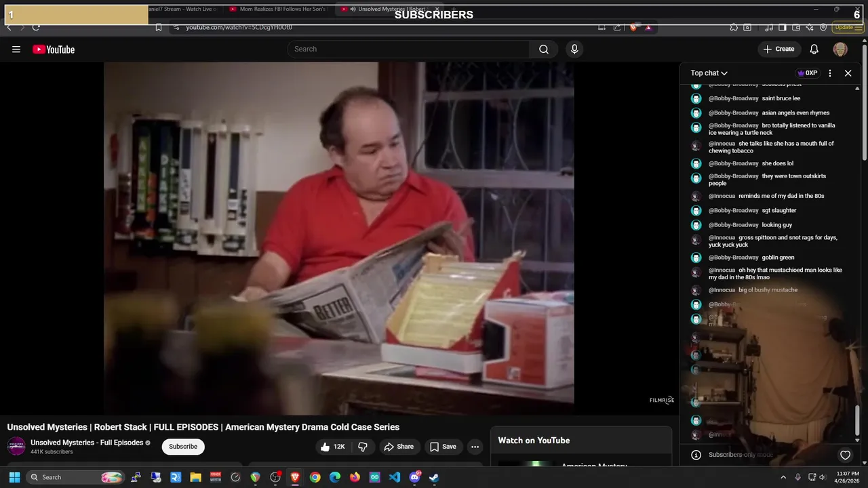Viewport: 868px width, 488px height.
Task: Open Steam from the taskbar
Action: (x=434, y=477)
